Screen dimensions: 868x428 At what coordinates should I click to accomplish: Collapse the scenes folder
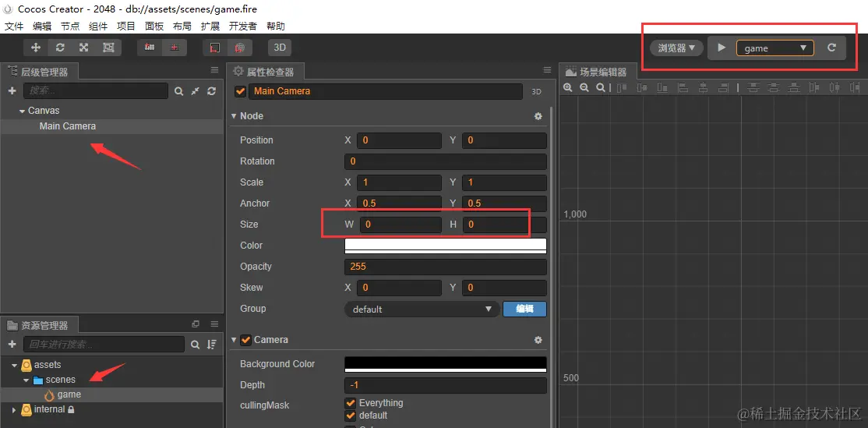tap(26, 380)
